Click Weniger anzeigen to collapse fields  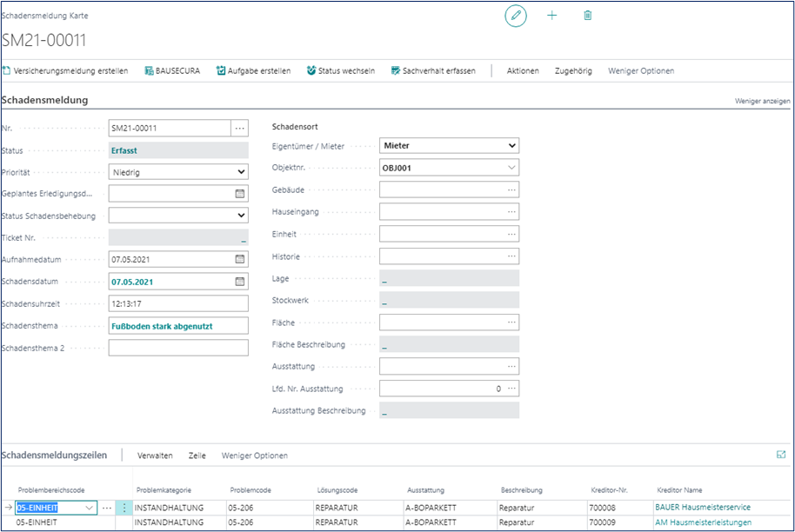pos(762,101)
